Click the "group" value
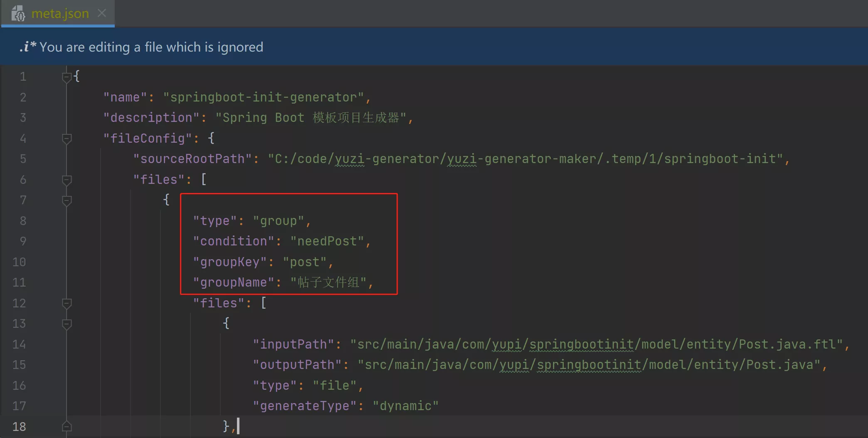 tap(279, 221)
